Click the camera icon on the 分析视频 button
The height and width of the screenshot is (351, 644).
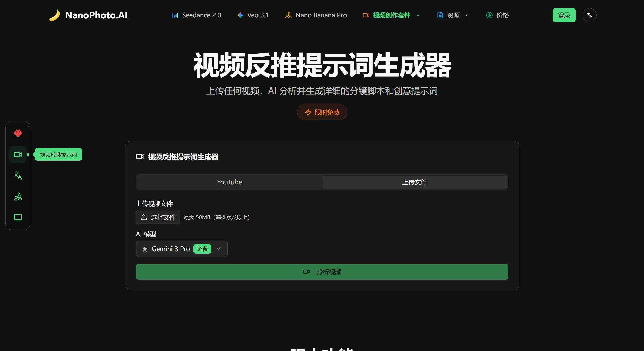pos(306,272)
